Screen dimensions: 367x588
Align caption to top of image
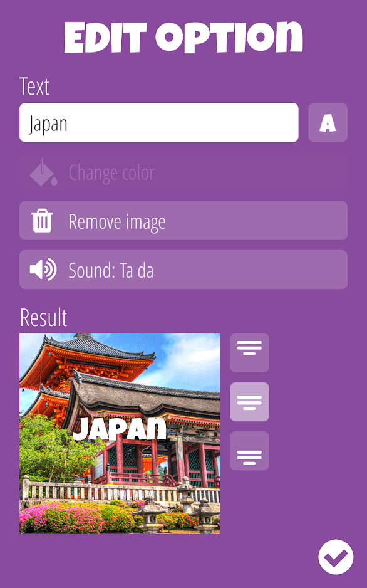[249, 353]
